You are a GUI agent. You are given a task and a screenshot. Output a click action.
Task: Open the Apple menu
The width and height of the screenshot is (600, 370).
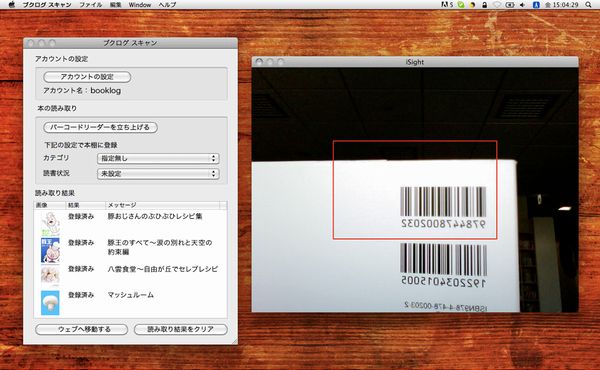pos(11,5)
